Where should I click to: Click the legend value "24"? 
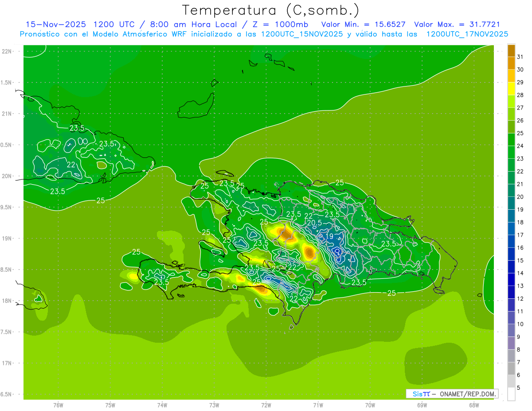(x=520, y=146)
